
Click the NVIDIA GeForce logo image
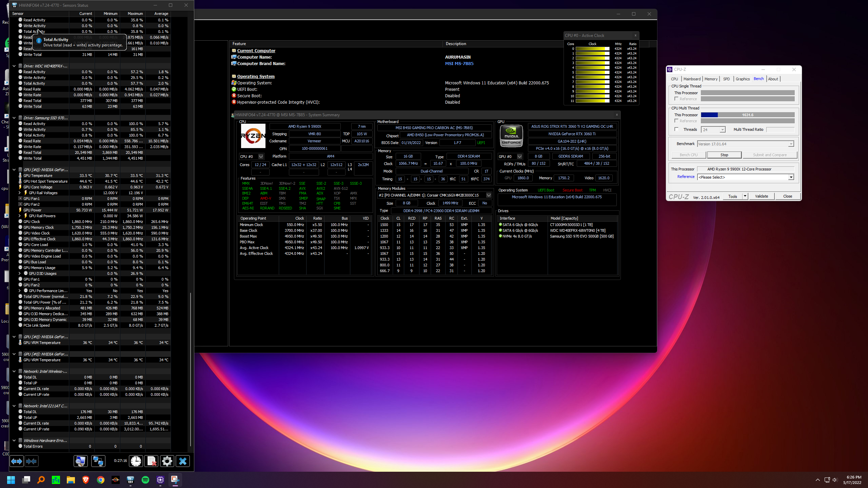[511, 136]
